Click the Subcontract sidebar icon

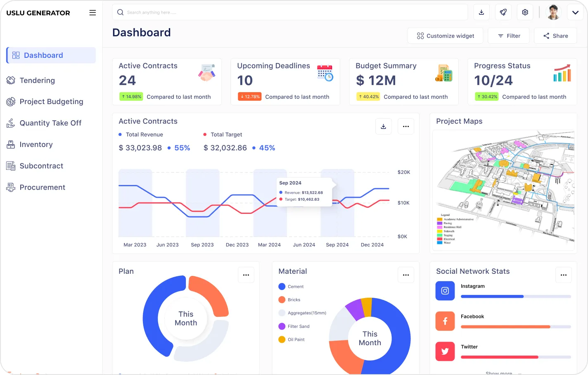[x=11, y=166]
